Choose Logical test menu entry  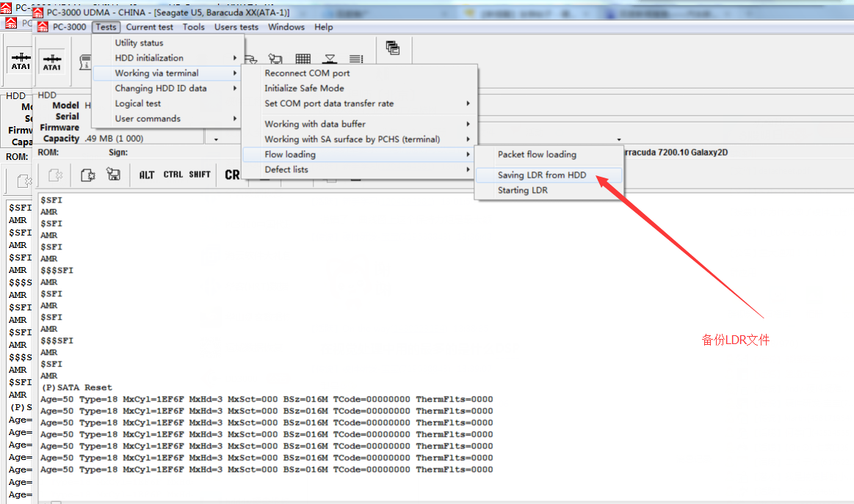(167, 103)
